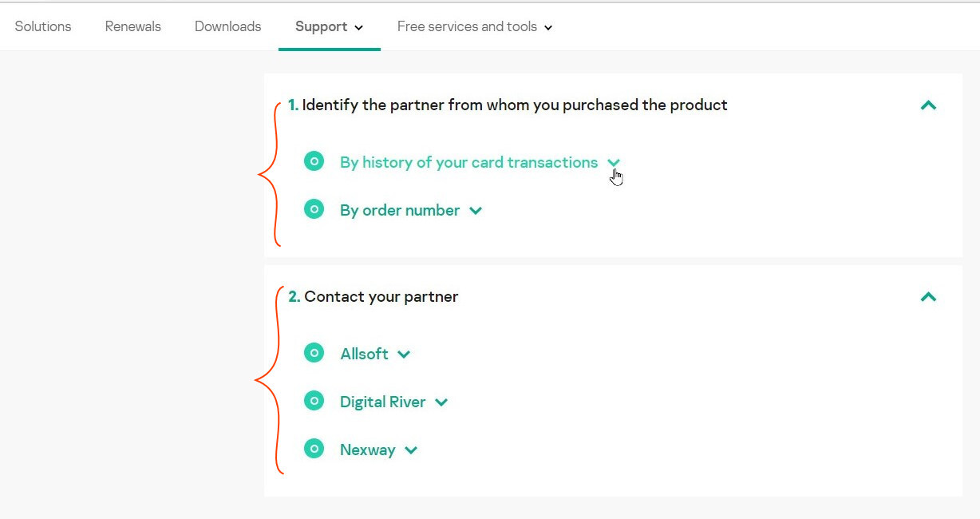Image resolution: width=980 pixels, height=519 pixels.
Task: Collapse the Identify the partner section chevron
Action: (x=928, y=105)
